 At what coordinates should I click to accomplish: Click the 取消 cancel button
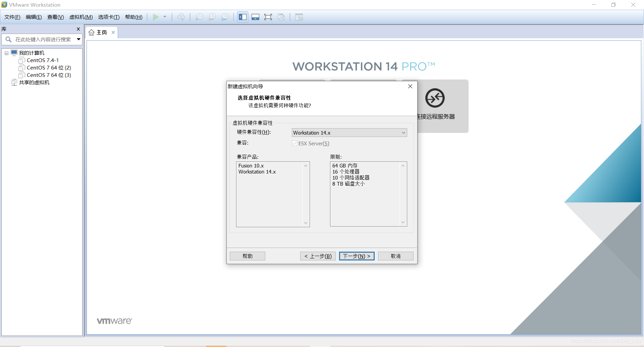(x=396, y=256)
